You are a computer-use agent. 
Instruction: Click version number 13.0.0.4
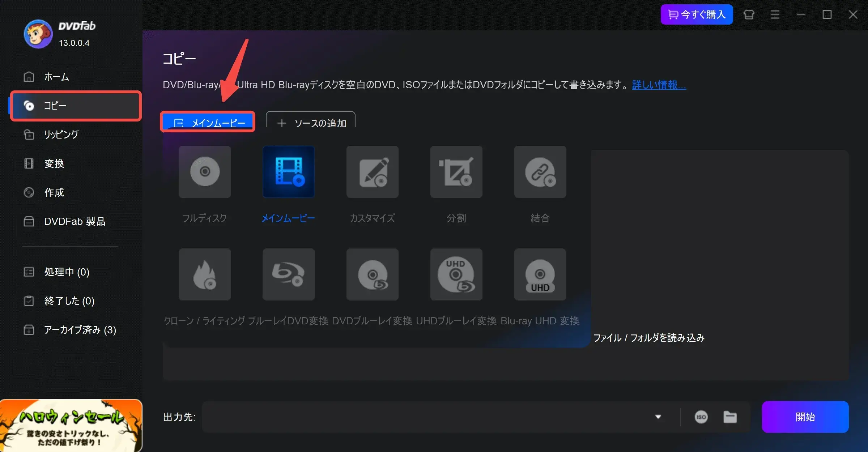(x=74, y=43)
